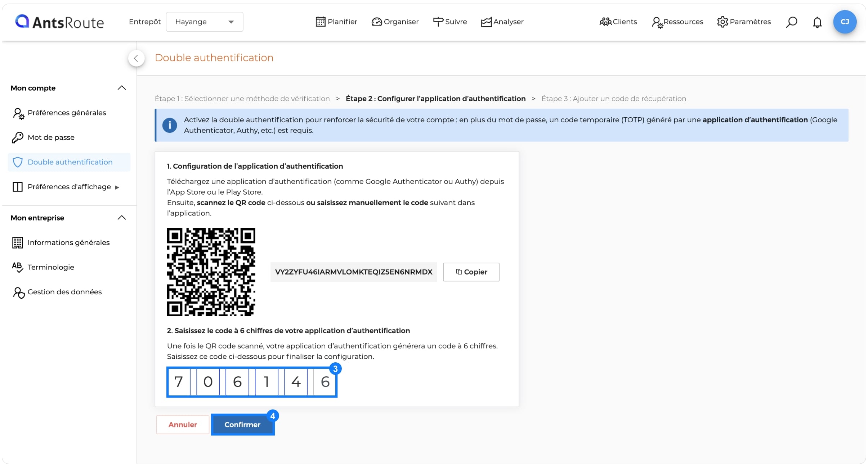
Task: Click the first code digit field
Action: (179, 382)
